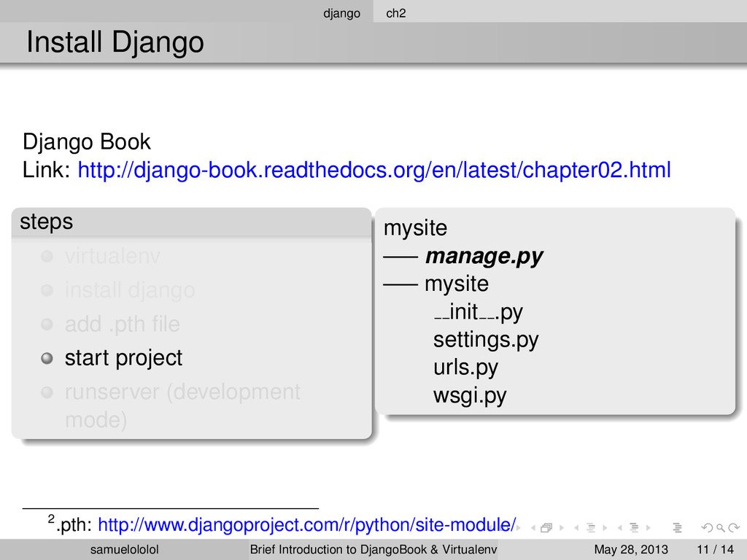
Task: Click the urls.py file name
Action: tap(465, 367)
